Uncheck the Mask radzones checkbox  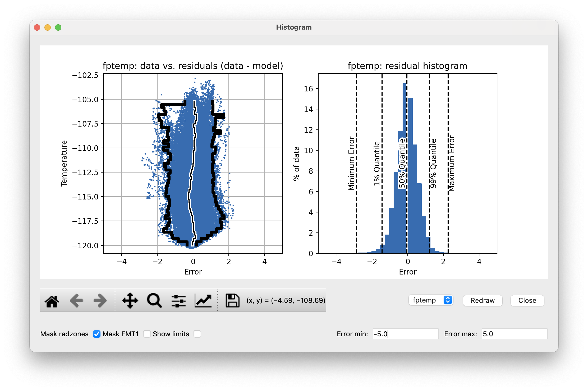point(97,334)
